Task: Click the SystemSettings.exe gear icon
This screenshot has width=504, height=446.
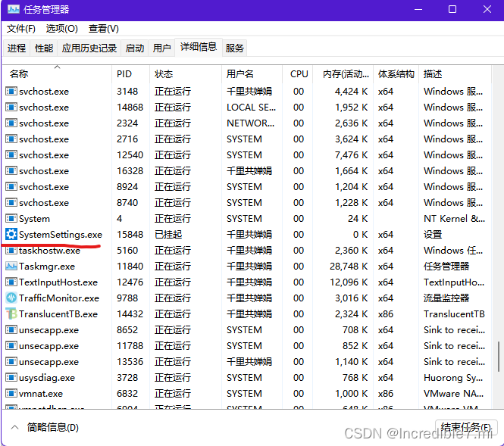Action: click(x=11, y=235)
